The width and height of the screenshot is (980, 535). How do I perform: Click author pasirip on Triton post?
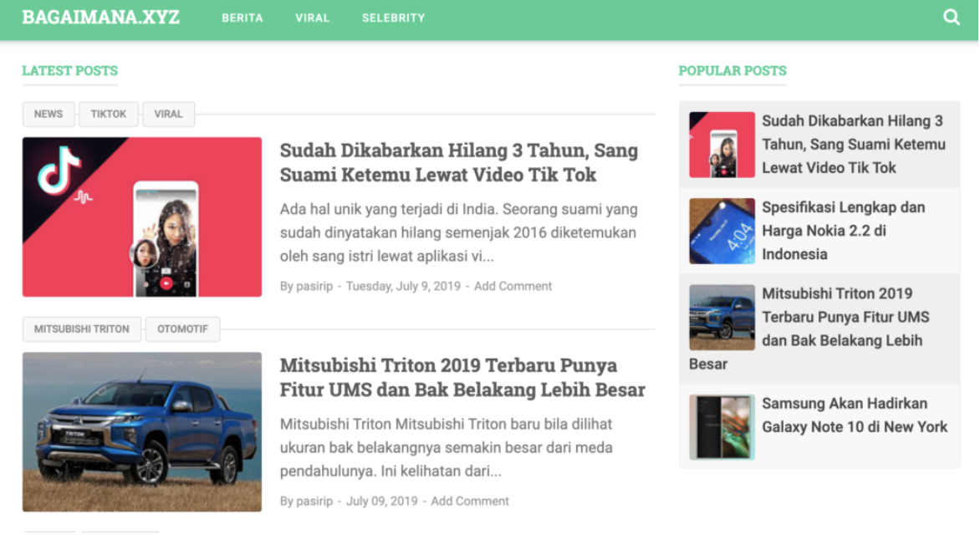click(314, 502)
